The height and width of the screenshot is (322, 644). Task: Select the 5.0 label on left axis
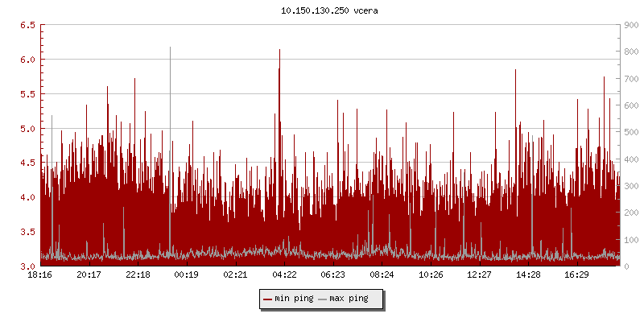[27, 129]
